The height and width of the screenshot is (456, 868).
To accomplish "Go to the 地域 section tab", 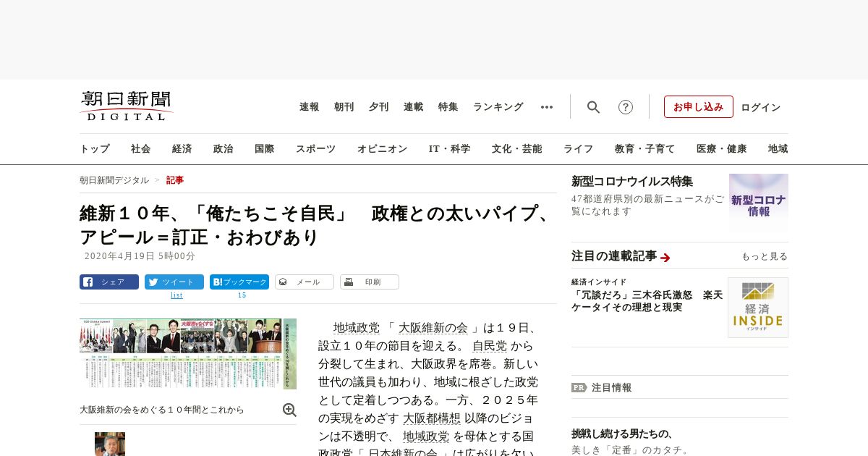I will 778,149.
